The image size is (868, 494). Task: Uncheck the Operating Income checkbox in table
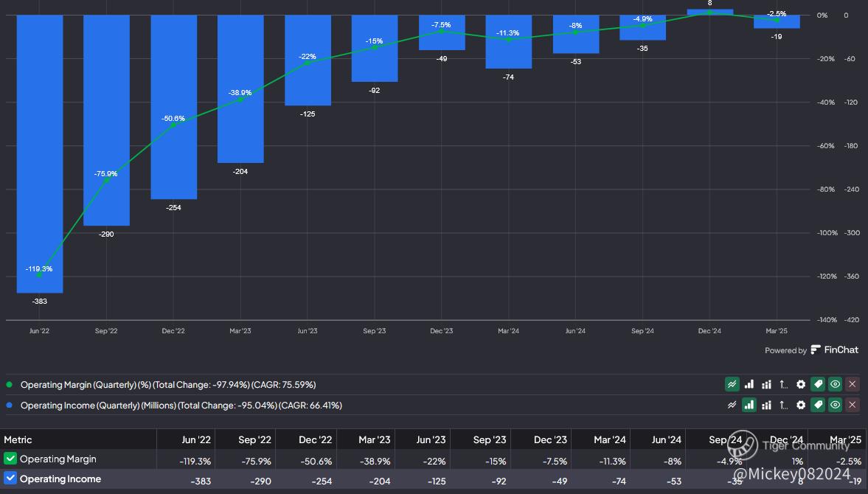10,479
